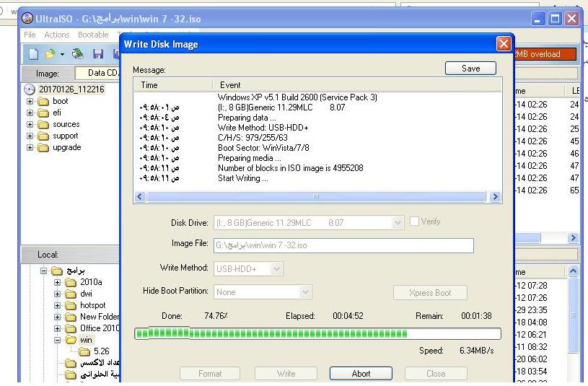Open the Actions menu
The height and width of the screenshot is (386, 588).
[56, 35]
